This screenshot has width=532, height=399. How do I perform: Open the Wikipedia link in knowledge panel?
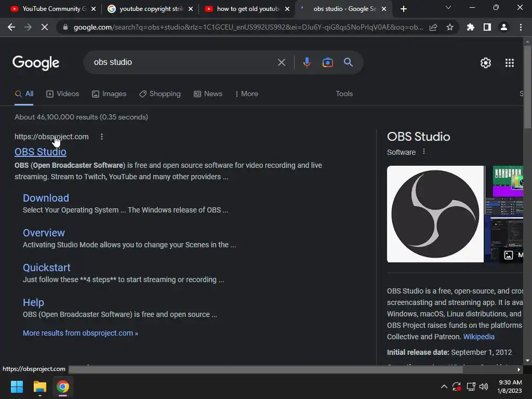[x=478, y=337]
